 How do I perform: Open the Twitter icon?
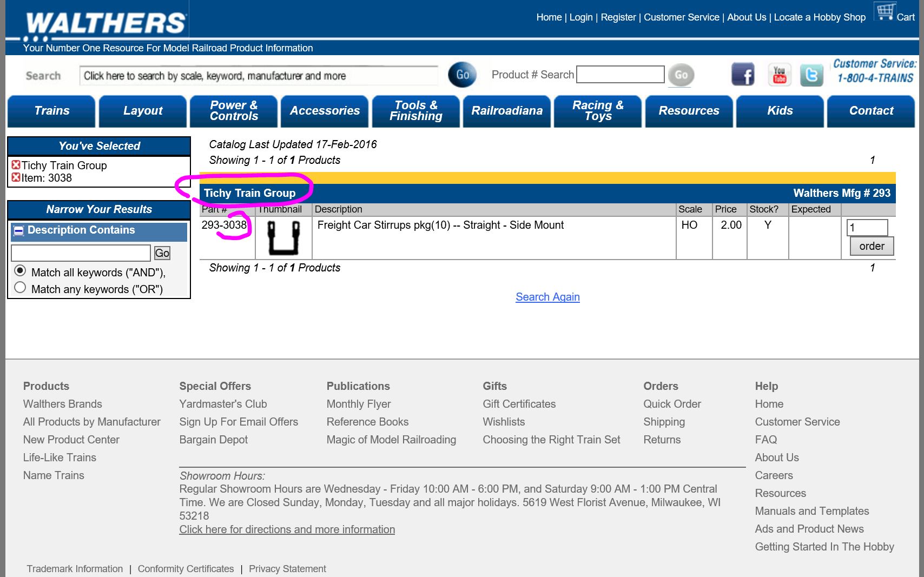(811, 75)
